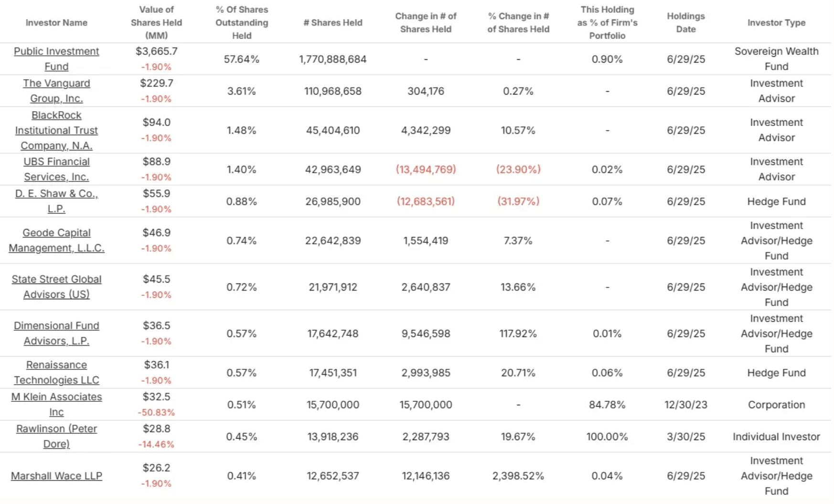This screenshot has width=834, height=504.
Task: Sort by Holdings Date column header
Action: click(x=686, y=22)
